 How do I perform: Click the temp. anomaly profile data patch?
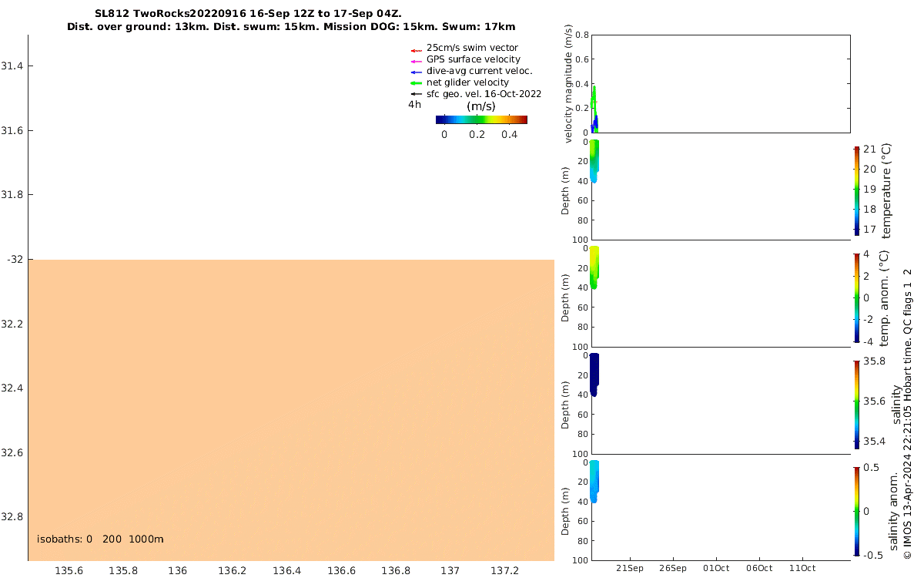594,267
